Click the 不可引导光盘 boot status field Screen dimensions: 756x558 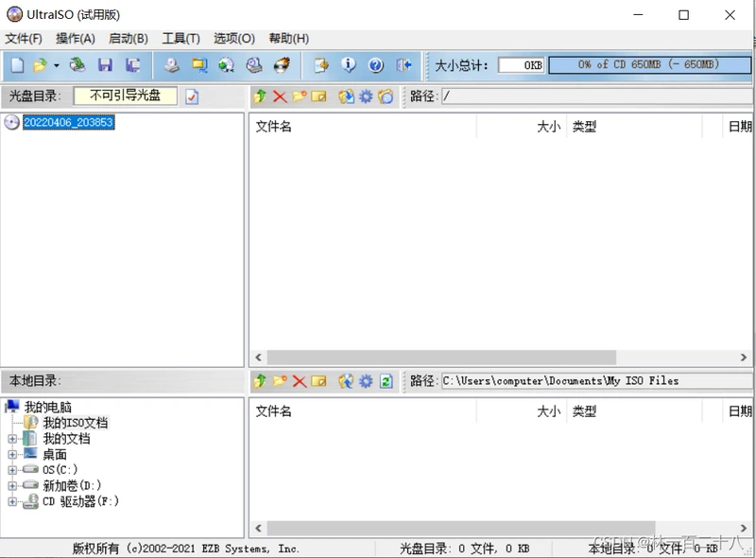126,96
